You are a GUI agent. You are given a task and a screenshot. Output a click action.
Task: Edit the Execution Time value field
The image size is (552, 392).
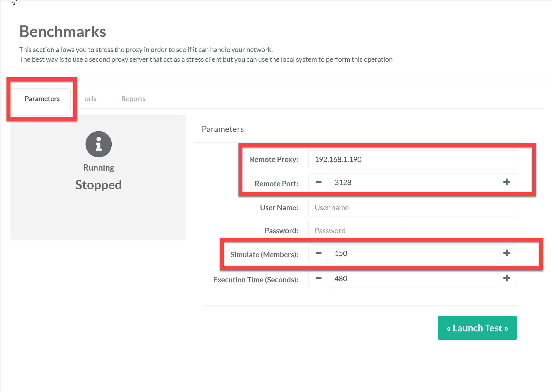pyautogui.click(x=412, y=278)
